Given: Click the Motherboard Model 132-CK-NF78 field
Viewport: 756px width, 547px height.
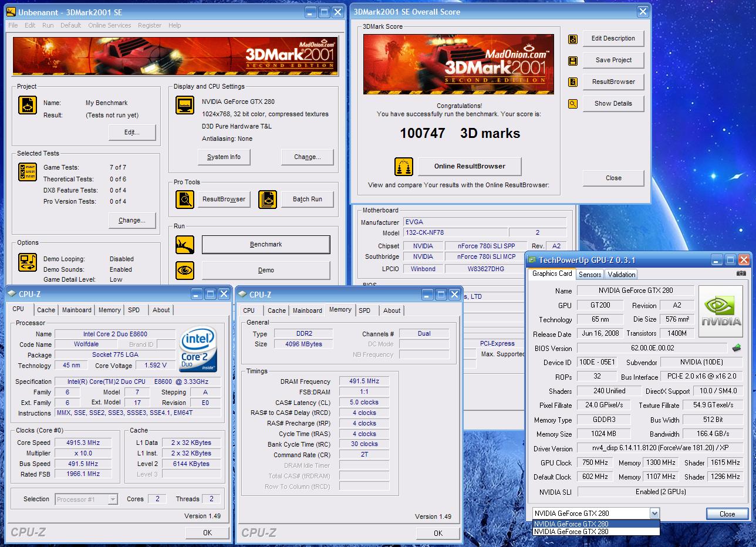Looking at the screenshot, I should pos(455,232).
